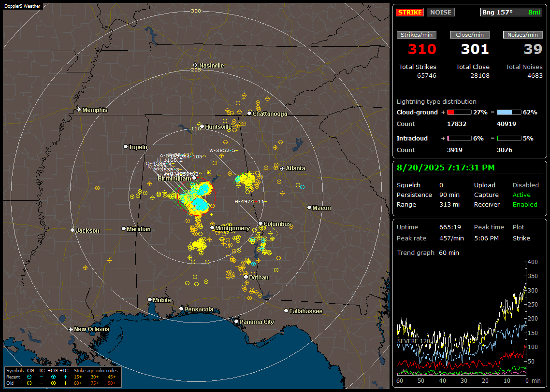Select the Dothan city marker dot
Image resolution: width=550 pixels, height=392 pixels.
[x=246, y=277]
